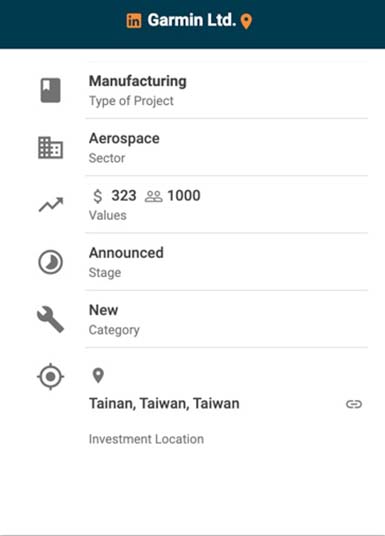Screen dimensions: 385x536
Task: Click the bookmark icon for Type of Project
Action: 51,90
